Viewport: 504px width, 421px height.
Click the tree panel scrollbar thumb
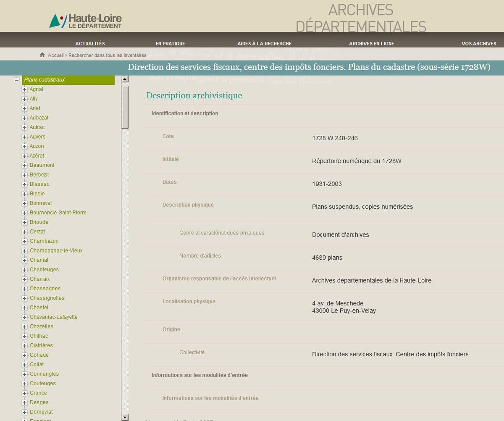click(x=125, y=107)
